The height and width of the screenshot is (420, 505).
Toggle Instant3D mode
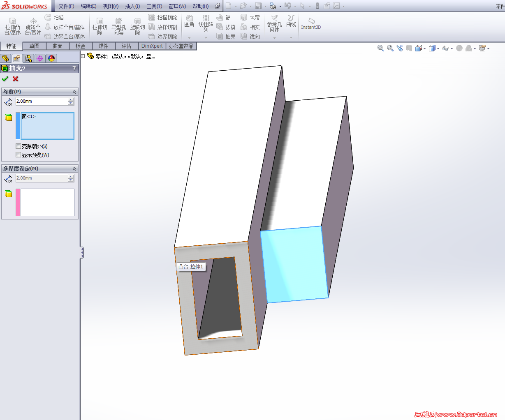point(311,23)
